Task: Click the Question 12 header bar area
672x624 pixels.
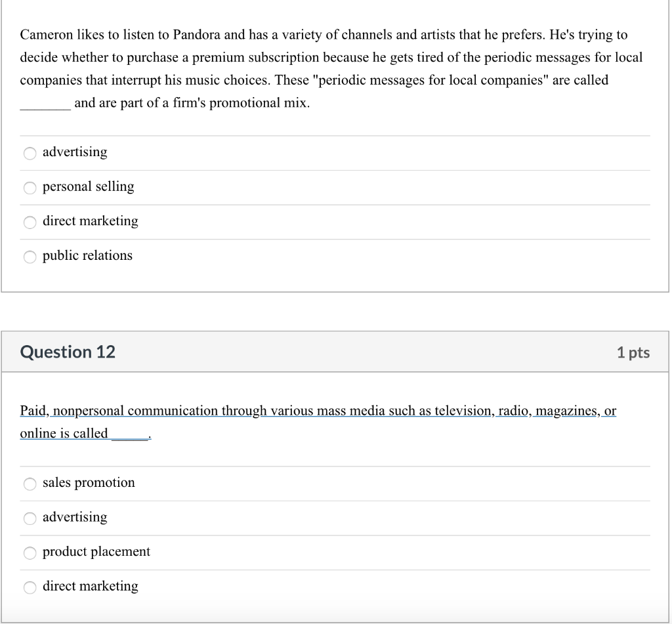Action: click(x=336, y=352)
